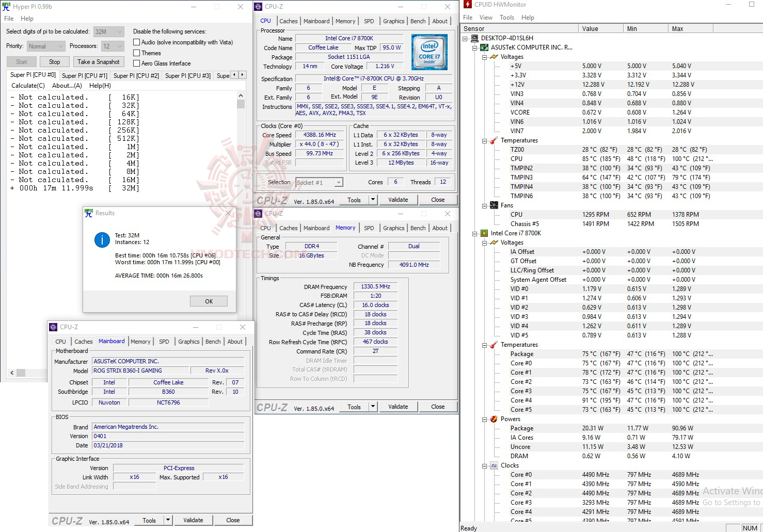Open Graphics tab in the Memory CPU-Z window

[394, 228]
